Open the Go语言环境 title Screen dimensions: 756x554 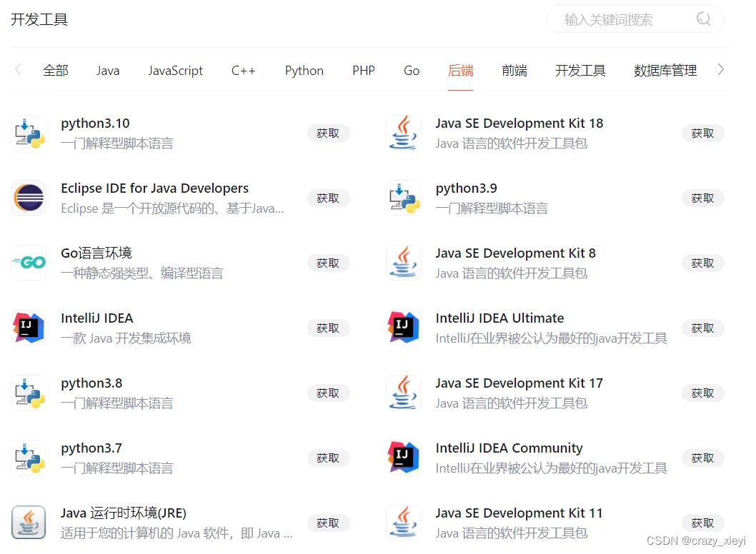pyautogui.click(x=96, y=253)
